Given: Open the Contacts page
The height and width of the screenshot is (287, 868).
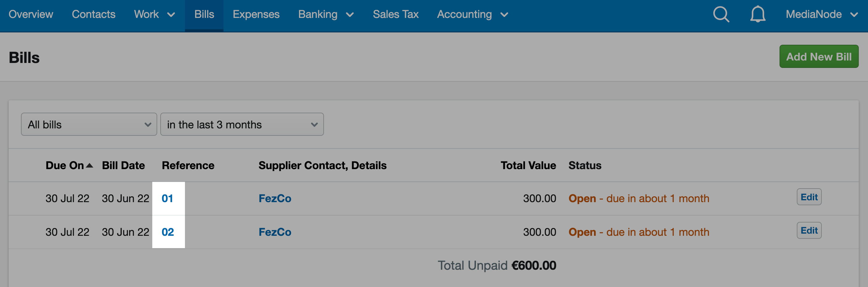Looking at the screenshot, I should (x=93, y=15).
